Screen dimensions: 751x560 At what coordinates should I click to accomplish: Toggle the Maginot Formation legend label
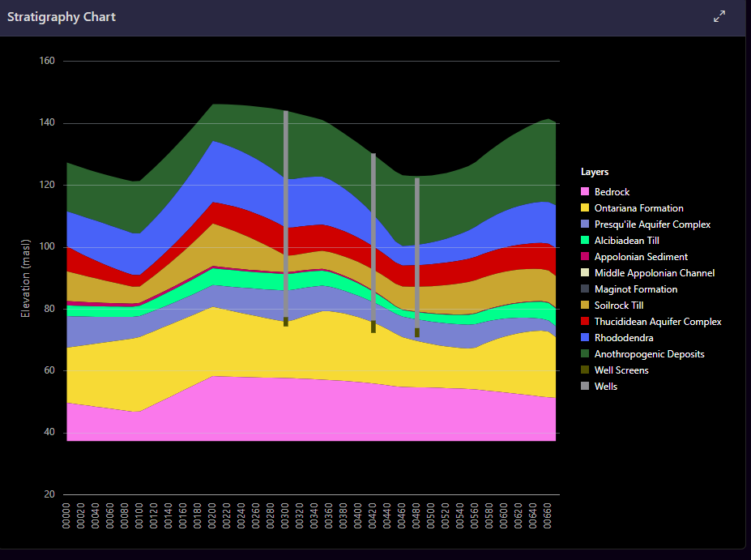pos(636,289)
